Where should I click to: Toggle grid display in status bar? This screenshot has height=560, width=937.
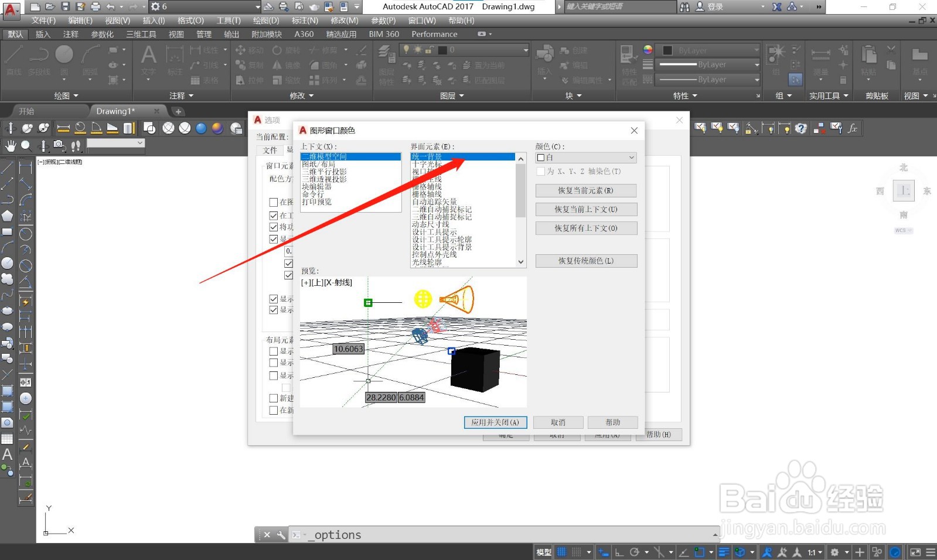tap(561, 552)
